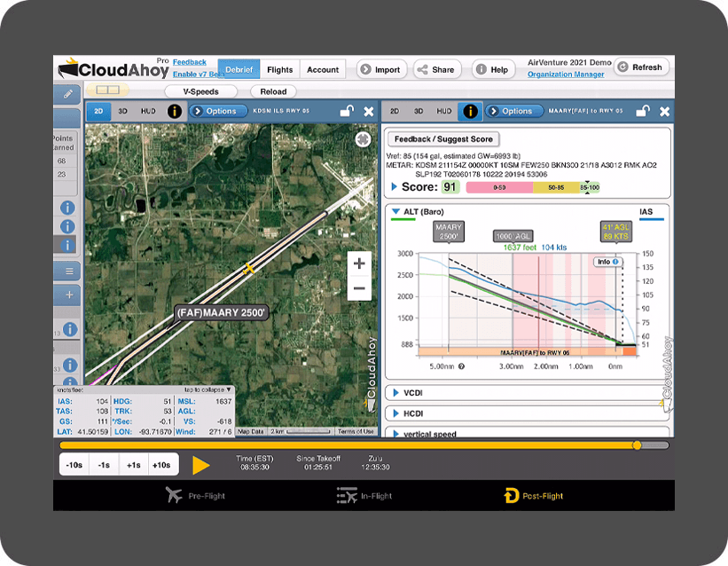Collapse the ALT (Baro) graph section

click(396, 211)
